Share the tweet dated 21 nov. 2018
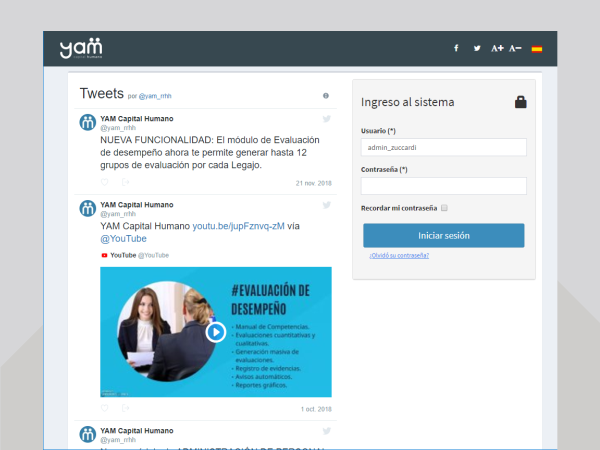Image resolution: width=600 pixels, height=450 pixels. 126,182
